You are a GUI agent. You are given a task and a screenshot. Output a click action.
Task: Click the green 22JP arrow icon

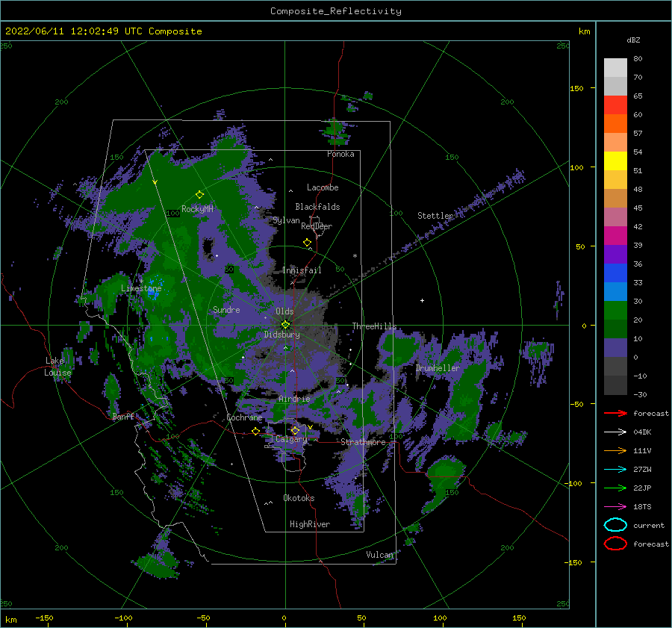(615, 488)
